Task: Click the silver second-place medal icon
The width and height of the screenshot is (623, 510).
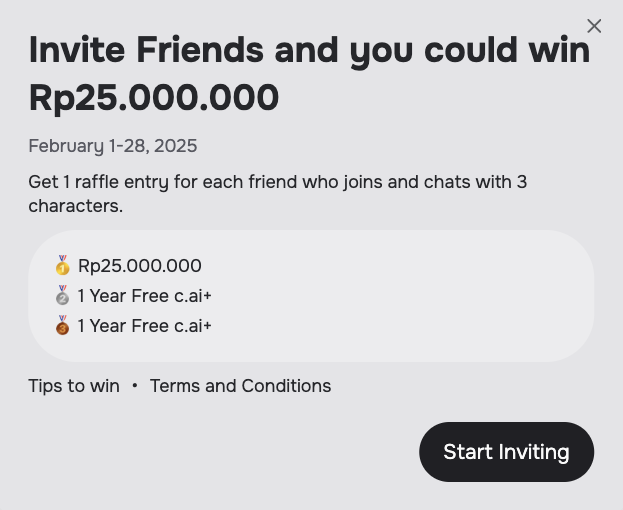Action: (62, 295)
